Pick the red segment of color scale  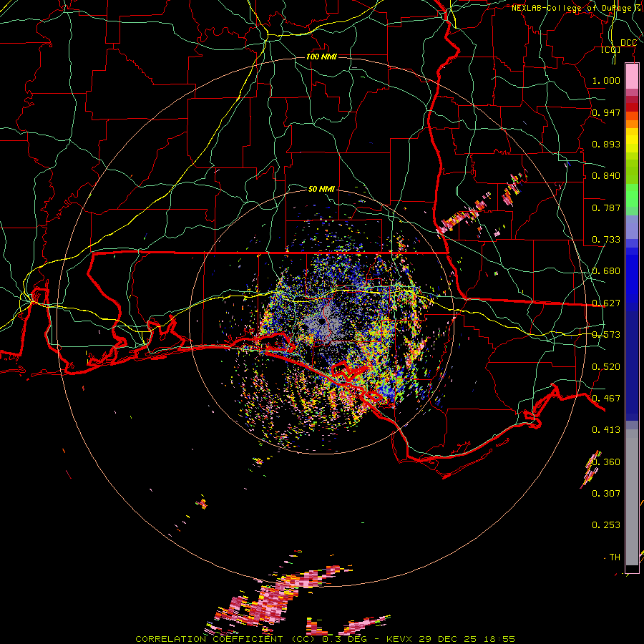pyautogui.click(x=632, y=107)
